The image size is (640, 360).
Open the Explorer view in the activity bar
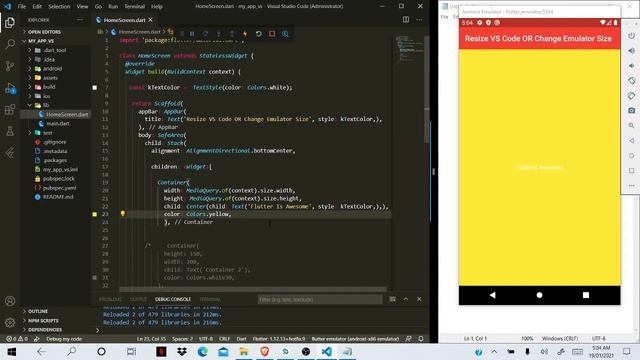coord(10,22)
